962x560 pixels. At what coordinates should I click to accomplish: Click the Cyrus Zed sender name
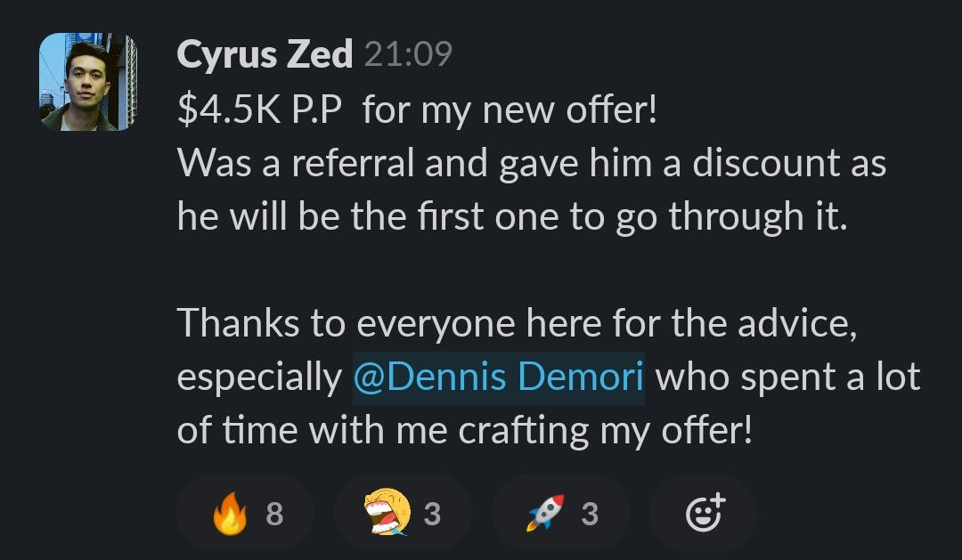[265, 54]
